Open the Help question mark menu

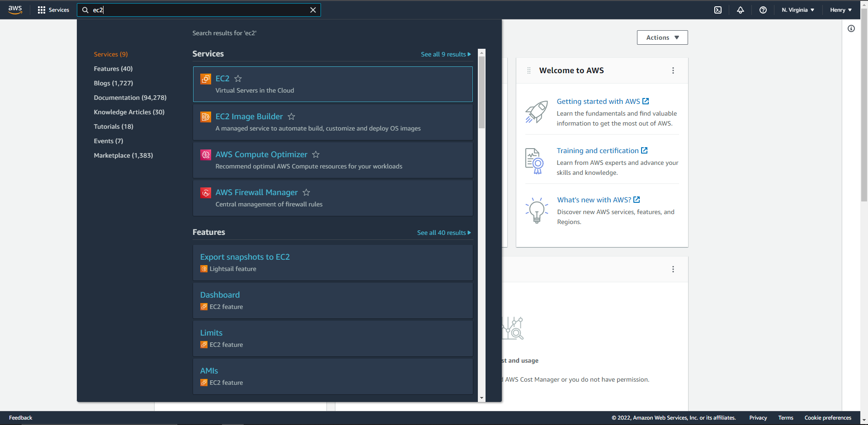pyautogui.click(x=763, y=9)
